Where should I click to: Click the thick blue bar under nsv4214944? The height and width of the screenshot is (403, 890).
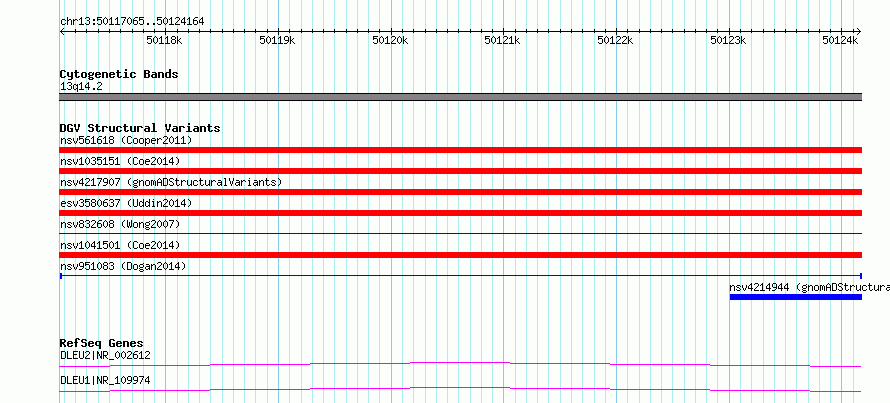(796, 297)
